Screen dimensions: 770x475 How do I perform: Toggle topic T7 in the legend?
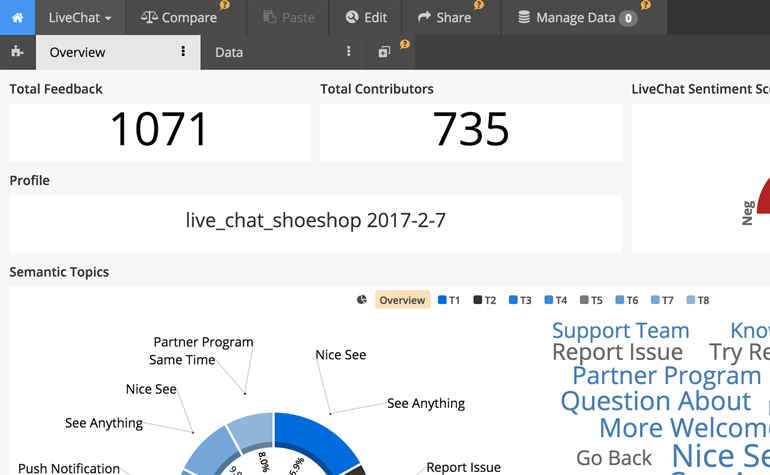pos(662,300)
